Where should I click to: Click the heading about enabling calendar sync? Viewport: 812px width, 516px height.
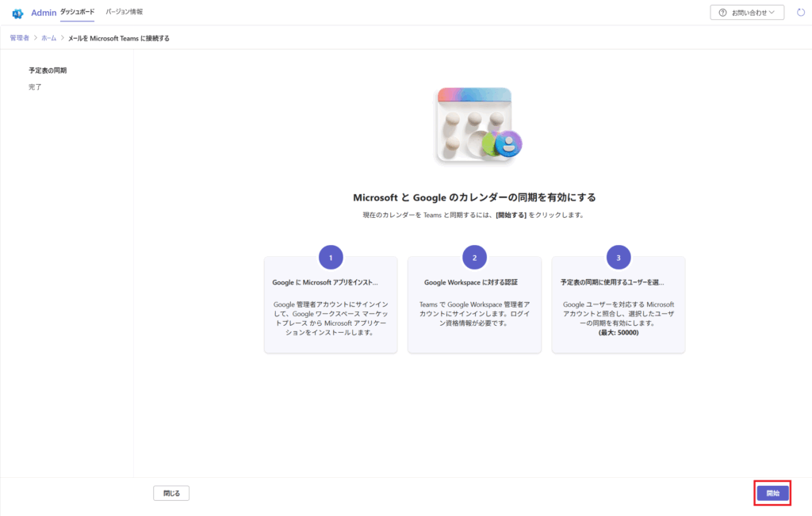(474, 197)
